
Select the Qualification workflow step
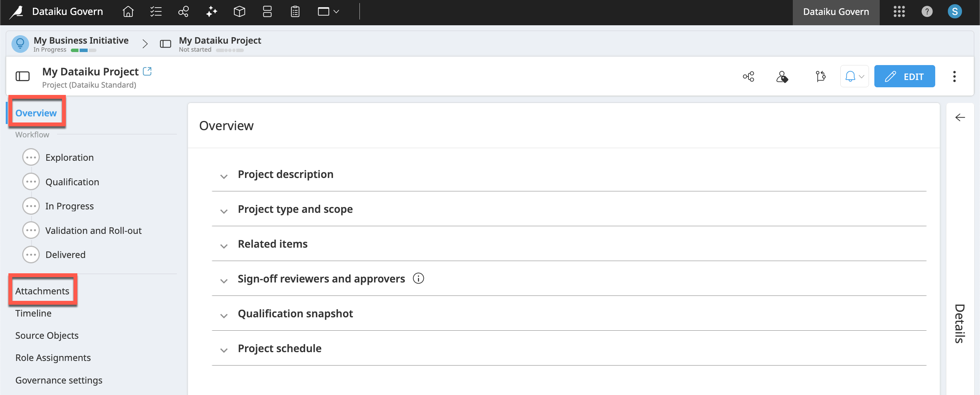tap(72, 182)
